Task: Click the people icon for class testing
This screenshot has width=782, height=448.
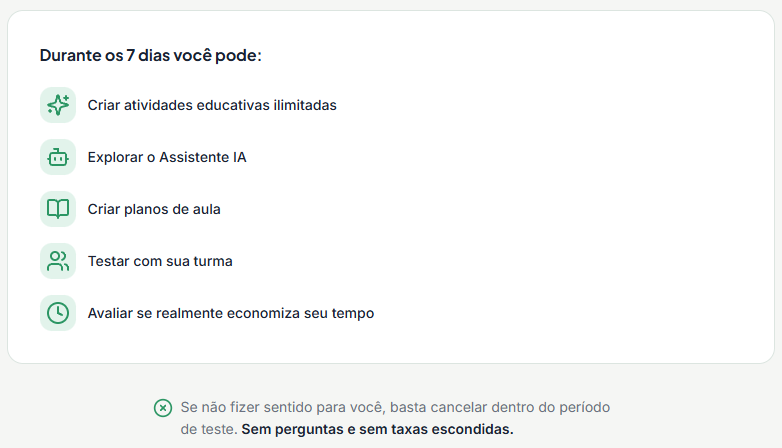Action: click(x=58, y=261)
